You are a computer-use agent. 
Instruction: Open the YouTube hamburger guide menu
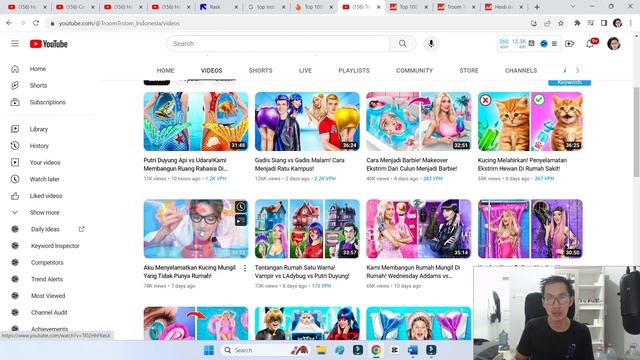click(x=15, y=43)
